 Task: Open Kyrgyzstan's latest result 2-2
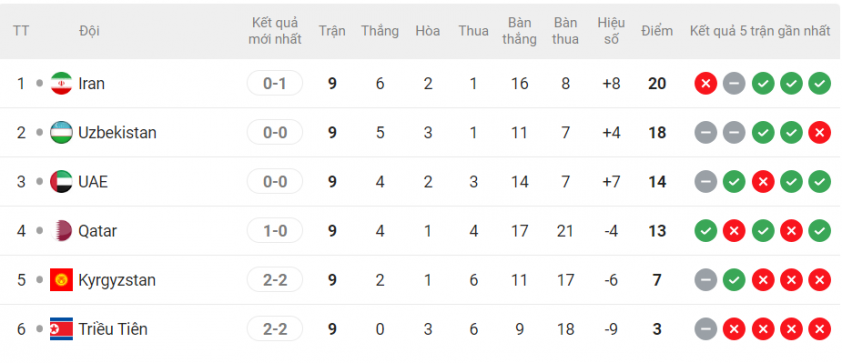pos(275,280)
